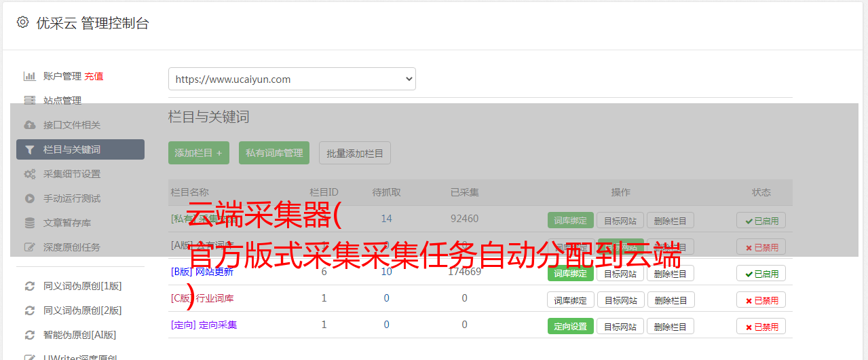Go to 站点管理 in the sidebar
The width and height of the screenshot is (868, 360).
coord(62,101)
